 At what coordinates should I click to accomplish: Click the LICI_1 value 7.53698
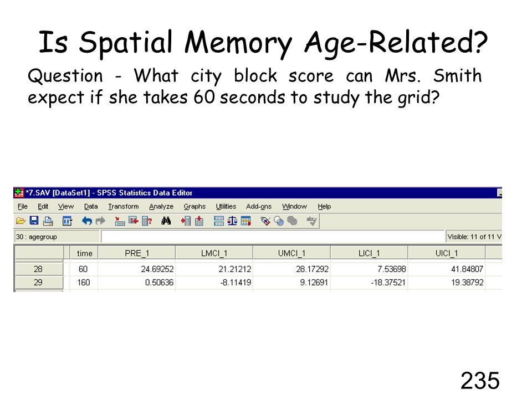point(369,269)
